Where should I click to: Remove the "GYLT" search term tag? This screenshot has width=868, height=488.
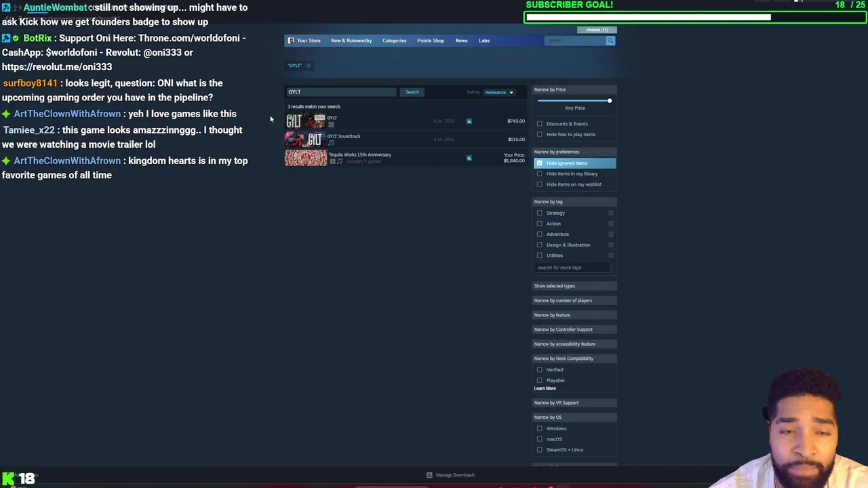pos(308,66)
